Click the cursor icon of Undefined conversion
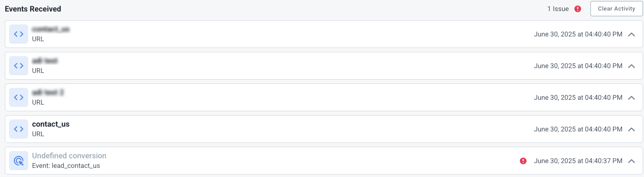The image size is (644, 177). tap(19, 161)
